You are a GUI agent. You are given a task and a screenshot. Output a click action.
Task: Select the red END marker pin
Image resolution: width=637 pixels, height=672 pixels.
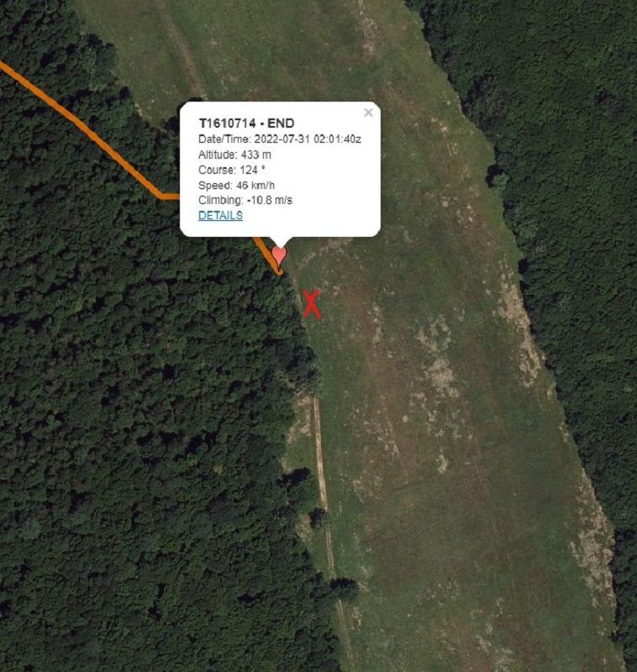click(279, 258)
